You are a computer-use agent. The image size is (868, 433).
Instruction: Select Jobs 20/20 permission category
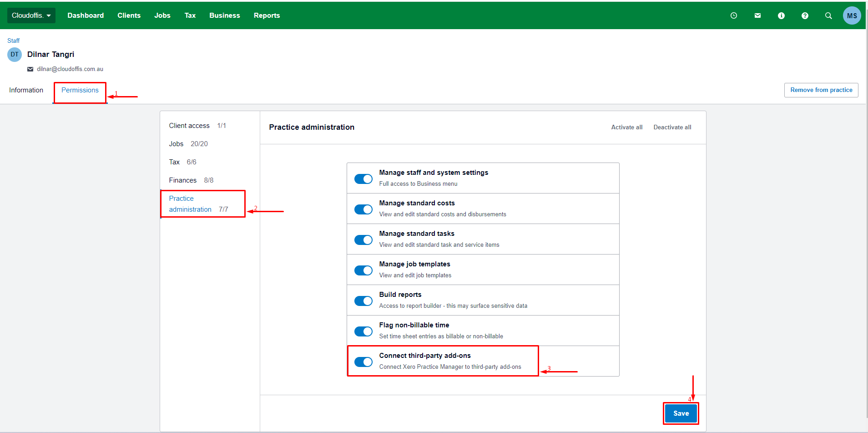click(188, 144)
